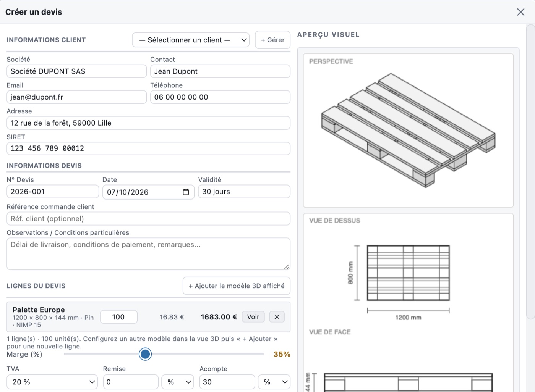The height and width of the screenshot is (392, 535).
Task: Click Ajouter le modèle 3D affiché
Action: coord(237,286)
